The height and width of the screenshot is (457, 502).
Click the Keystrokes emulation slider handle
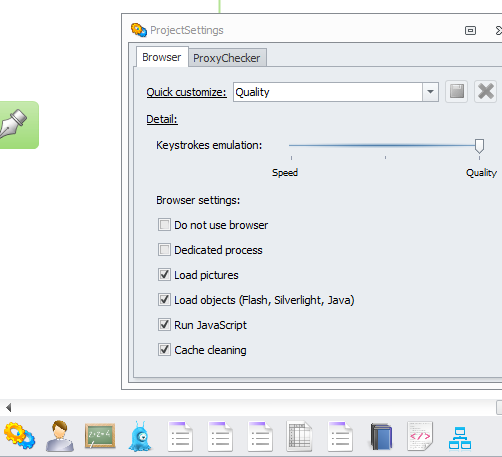point(479,146)
